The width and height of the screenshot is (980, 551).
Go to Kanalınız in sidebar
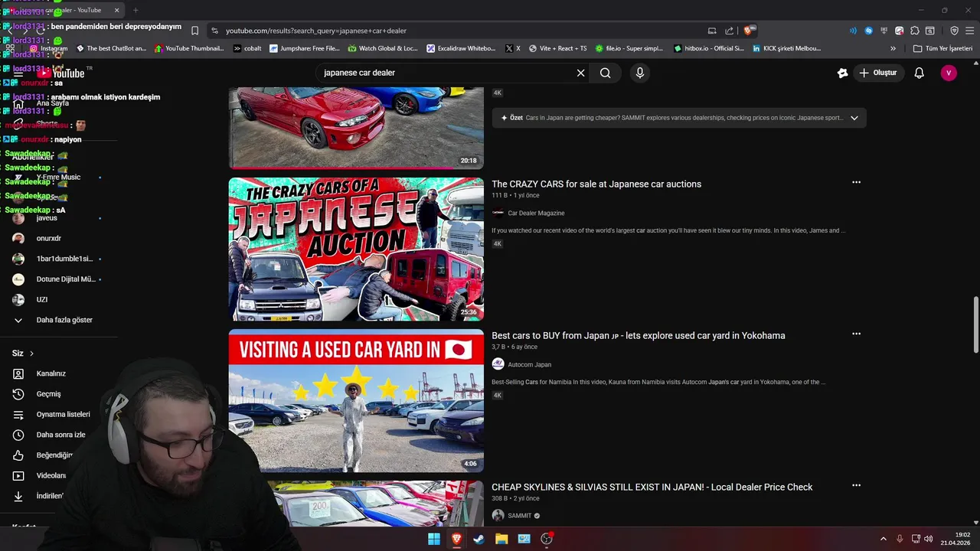point(51,373)
